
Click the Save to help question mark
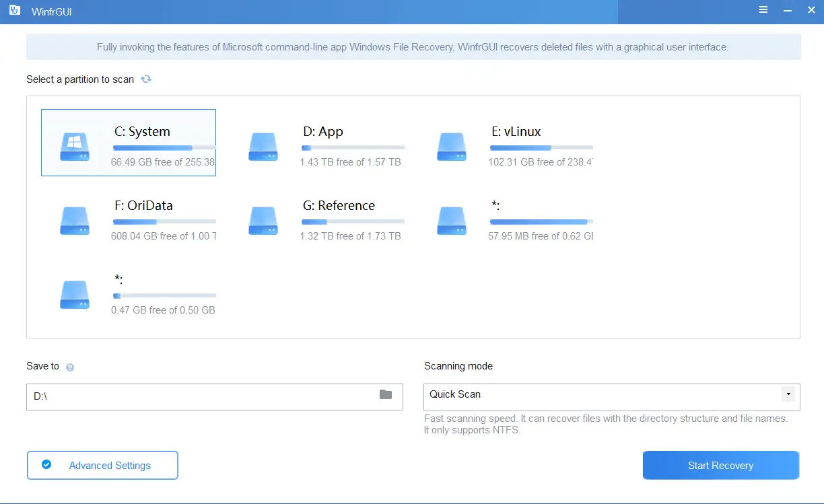pyautogui.click(x=70, y=367)
